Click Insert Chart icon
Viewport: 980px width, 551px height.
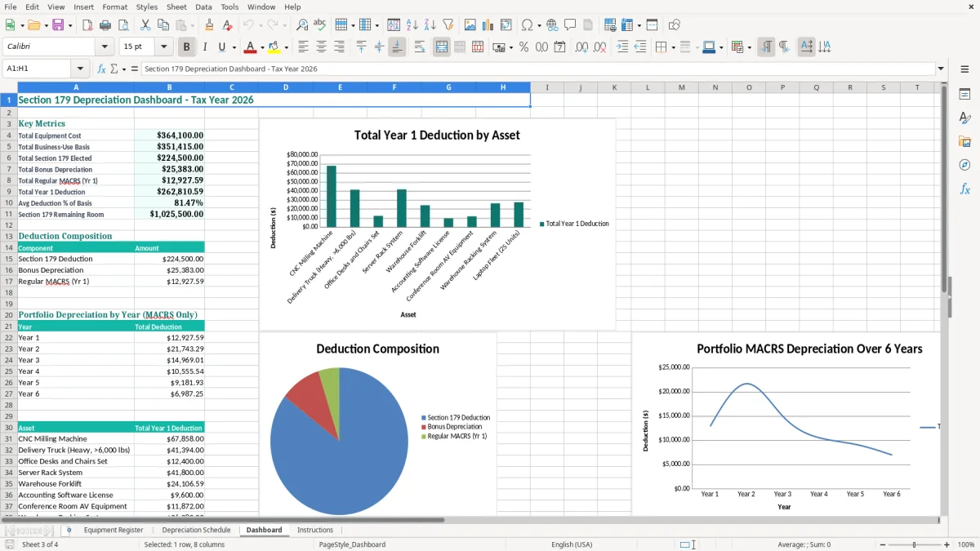click(x=488, y=25)
